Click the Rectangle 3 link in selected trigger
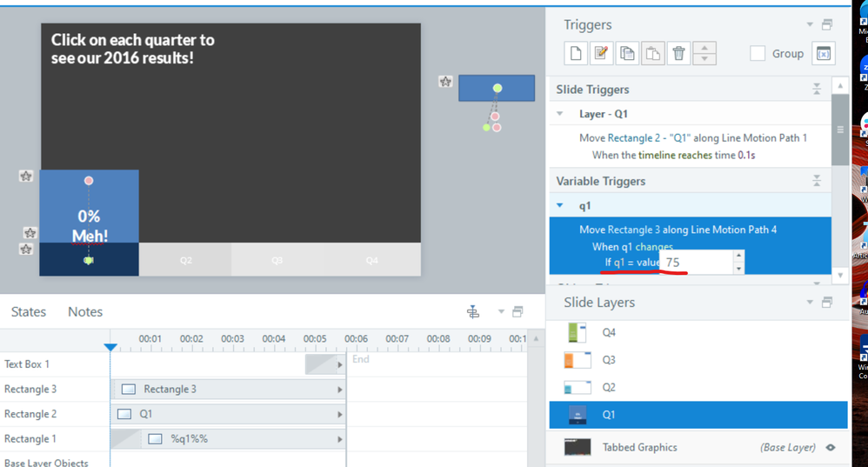 click(634, 230)
